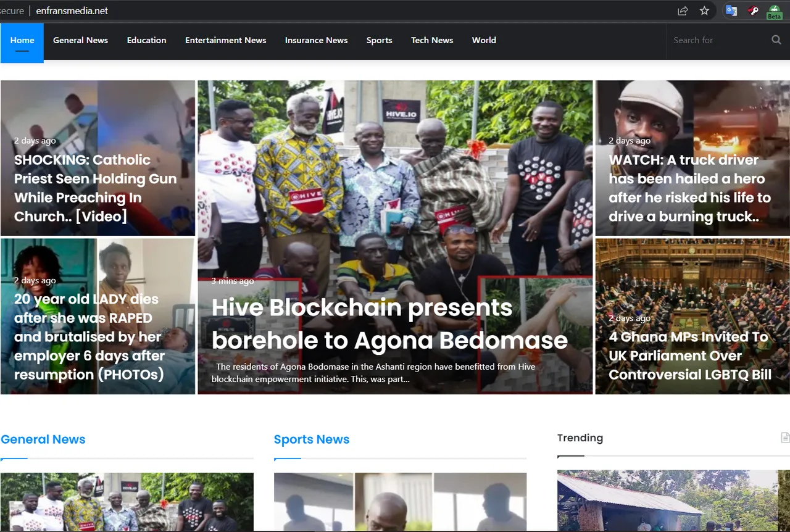This screenshot has width=790, height=532.
Task: Click the Sports News section heading
Action: [312, 439]
